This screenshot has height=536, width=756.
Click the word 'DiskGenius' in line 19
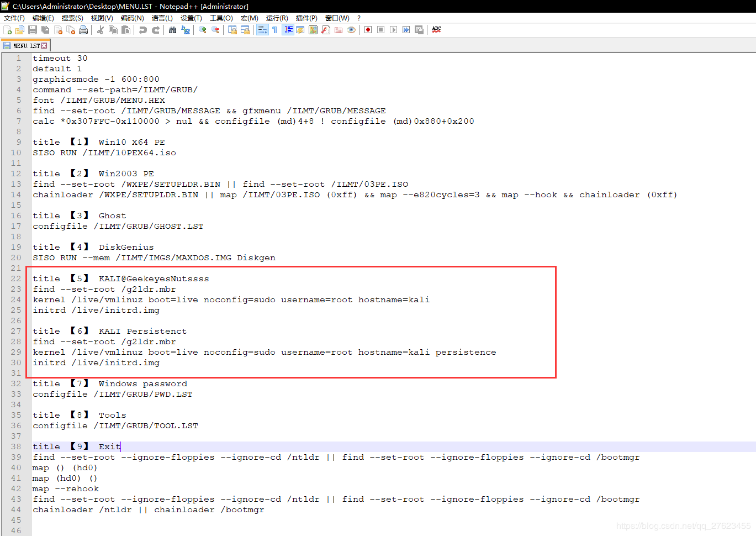[x=126, y=247]
